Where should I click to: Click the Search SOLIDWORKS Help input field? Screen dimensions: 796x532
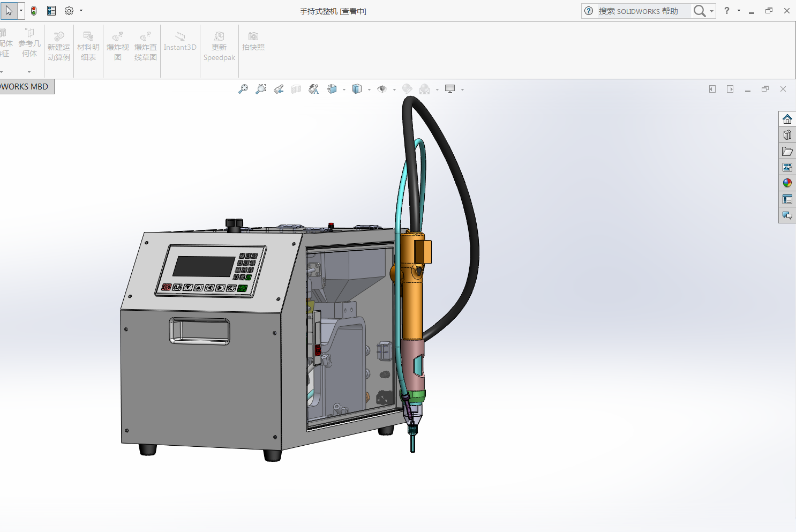(x=642, y=11)
